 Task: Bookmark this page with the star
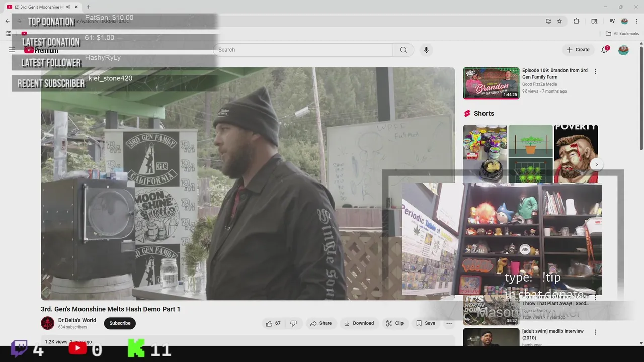[x=559, y=21]
